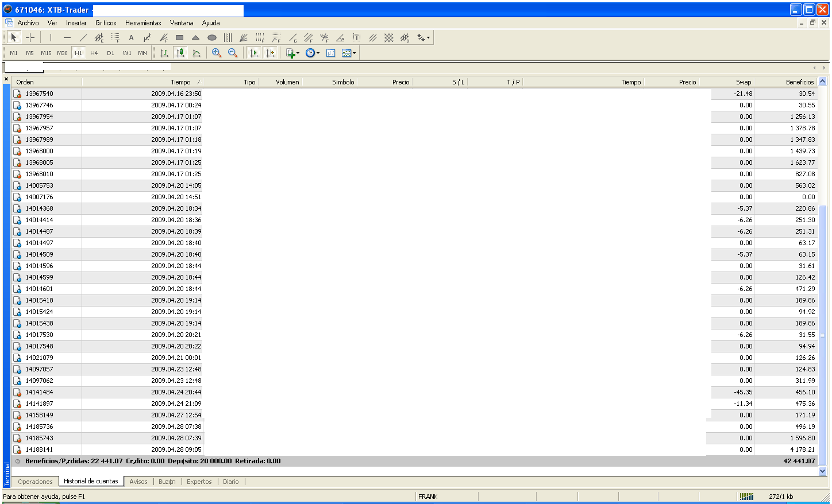Image resolution: width=832 pixels, height=504 pixels.
Task: Zoom in on the chart
Action: coord(217,53)
